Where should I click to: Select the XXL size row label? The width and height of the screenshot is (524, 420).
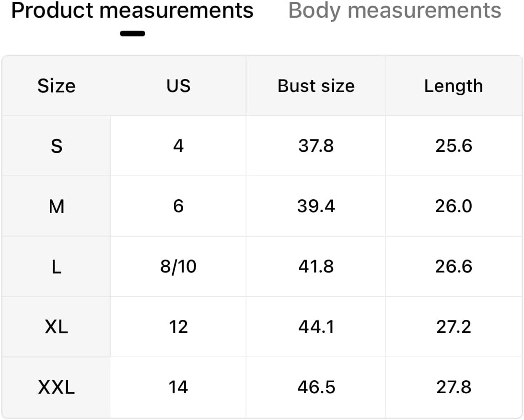(57, 387)
